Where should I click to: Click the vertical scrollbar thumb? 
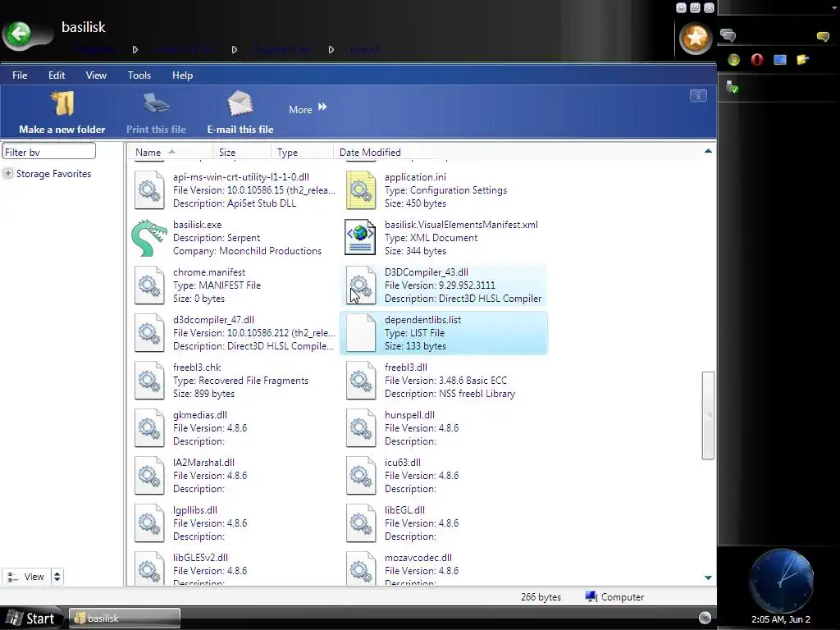708,415
